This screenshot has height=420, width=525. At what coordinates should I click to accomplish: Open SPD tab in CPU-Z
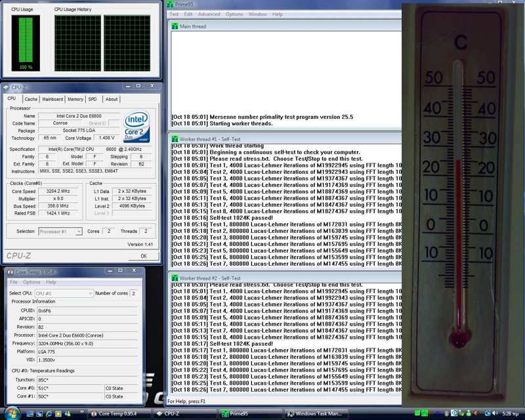[x=93, y=99]
